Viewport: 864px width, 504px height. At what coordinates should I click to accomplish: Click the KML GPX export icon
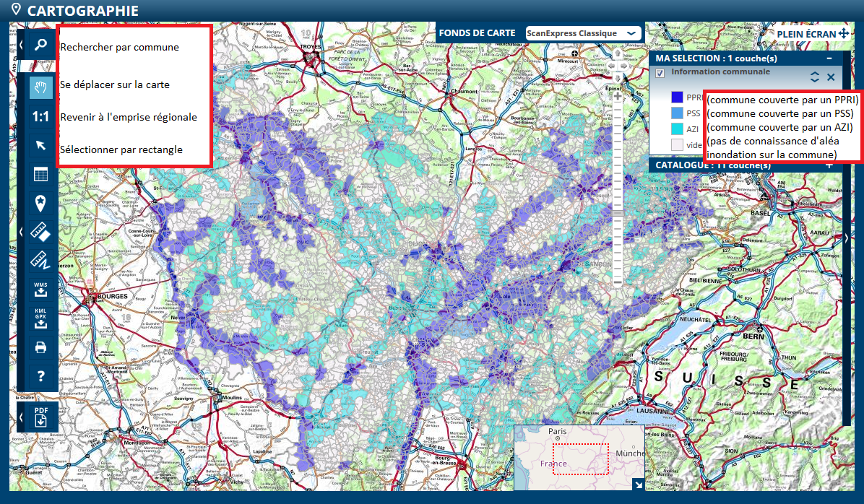click(x=40, y=318)
